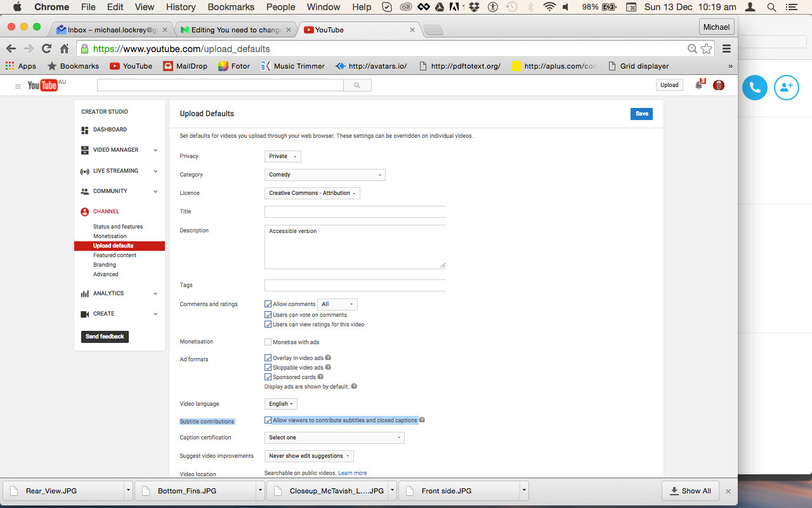Enable Monetise with ads checkbox
Image resolution: width=812 pixels, height=508 pixels.
268,342
